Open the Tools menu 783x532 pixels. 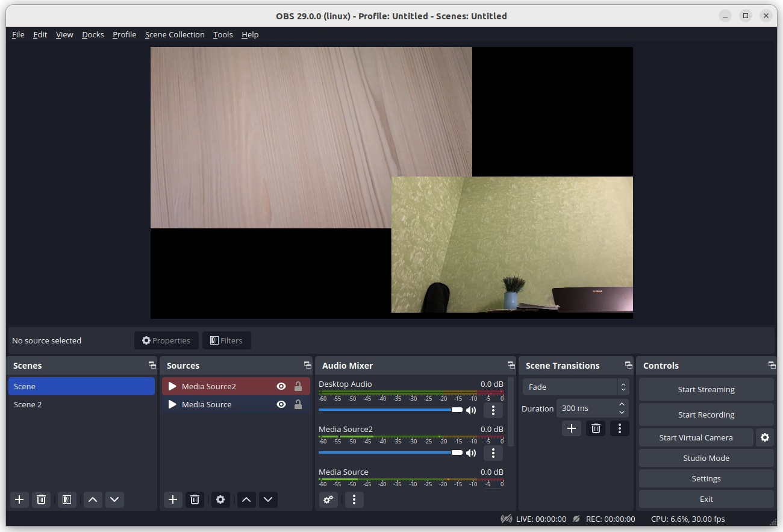tap(223, 34)
